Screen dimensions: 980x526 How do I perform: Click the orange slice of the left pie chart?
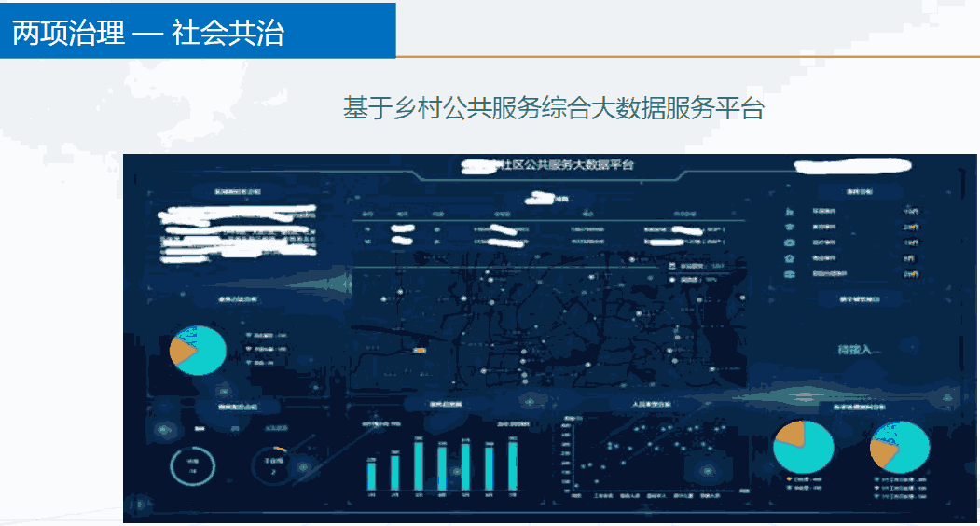point(179,350)
